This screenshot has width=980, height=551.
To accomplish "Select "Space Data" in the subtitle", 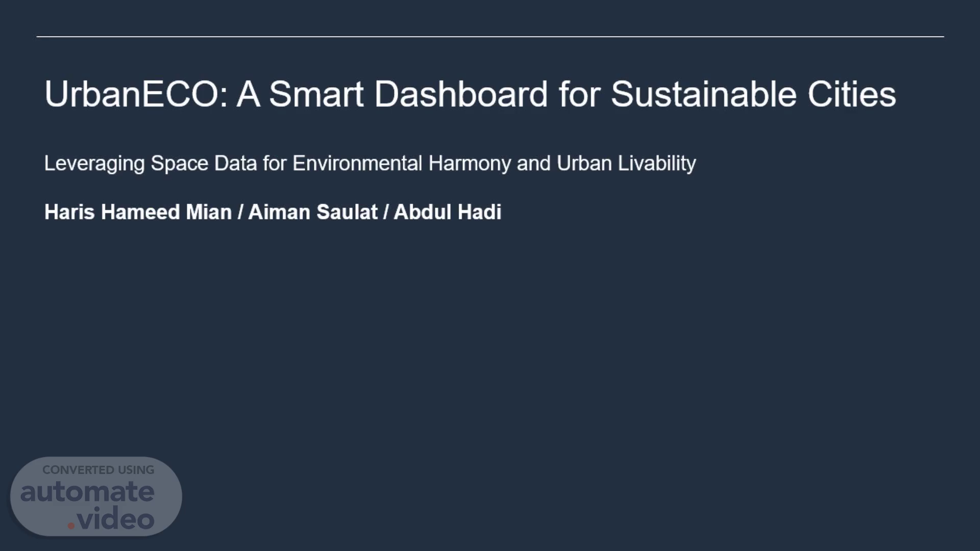I will click(x=204, y=164).
